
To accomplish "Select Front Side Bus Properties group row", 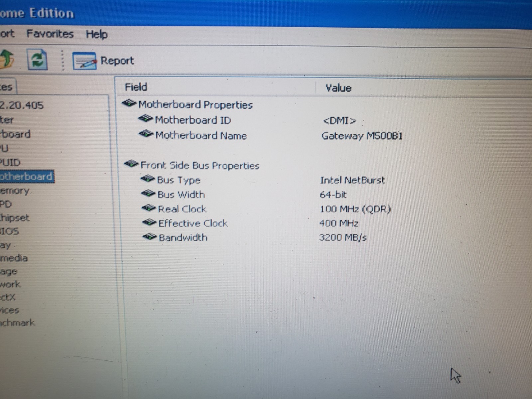I will coord(192,165).
